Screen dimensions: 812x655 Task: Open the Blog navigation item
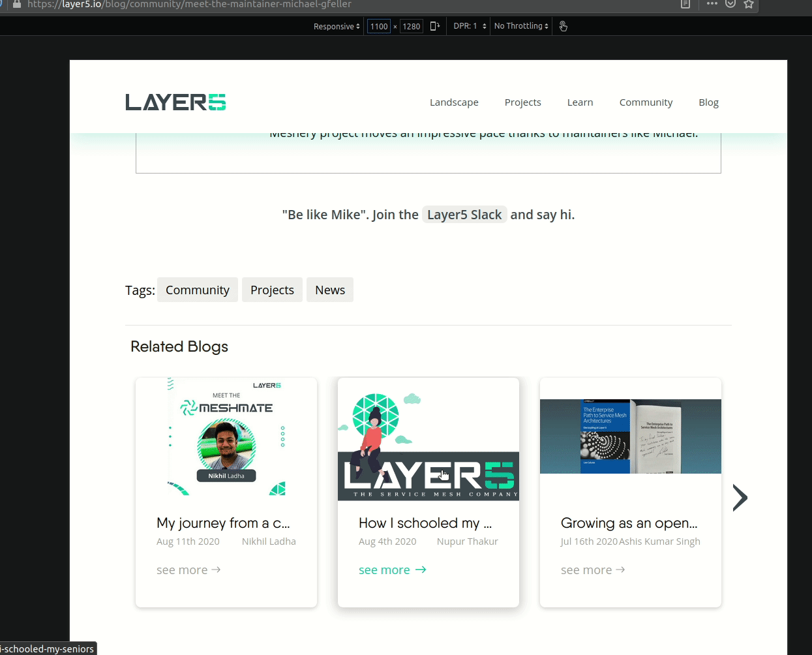pyautogui.click(x=708, y=102)
